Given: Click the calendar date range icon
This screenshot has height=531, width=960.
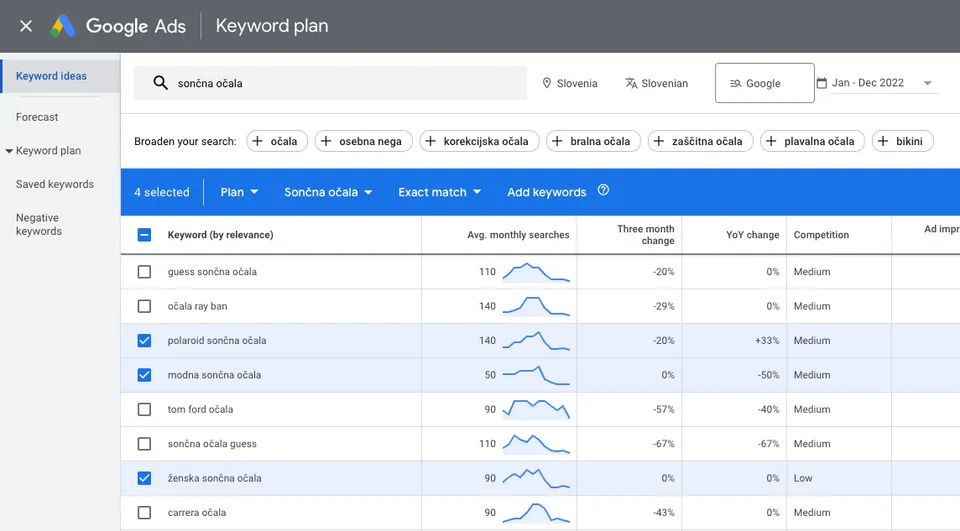Looking at the screenshot, I should pyautogui.click(x=822, y=83).
